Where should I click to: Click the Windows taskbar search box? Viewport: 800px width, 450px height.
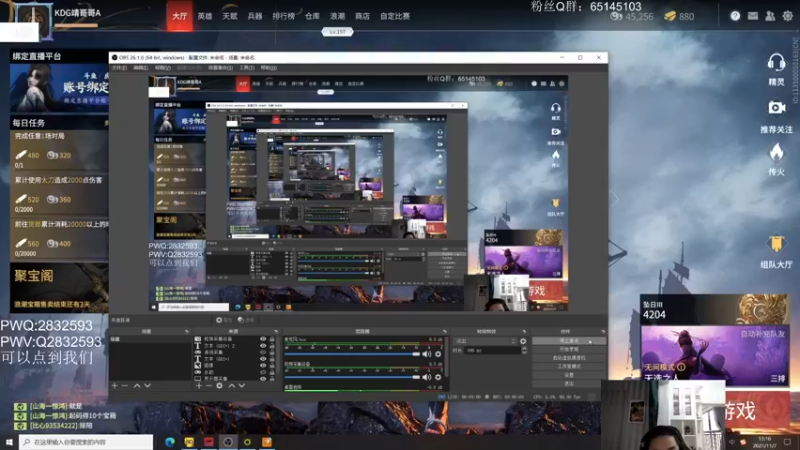[86, 442]
